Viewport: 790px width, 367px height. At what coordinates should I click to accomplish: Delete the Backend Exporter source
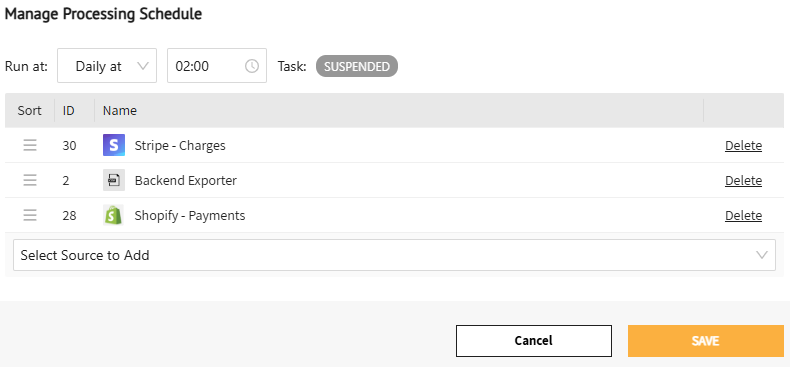coord(743,180)
